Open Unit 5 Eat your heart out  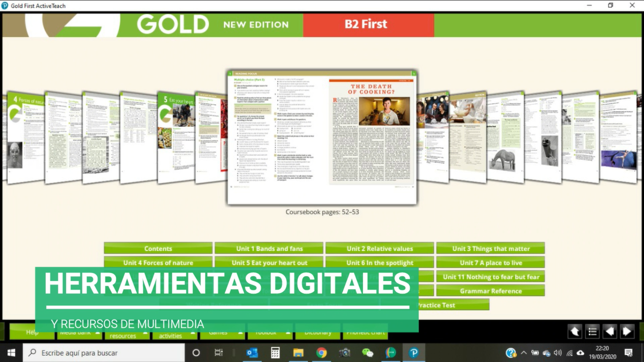click(269, 263)
